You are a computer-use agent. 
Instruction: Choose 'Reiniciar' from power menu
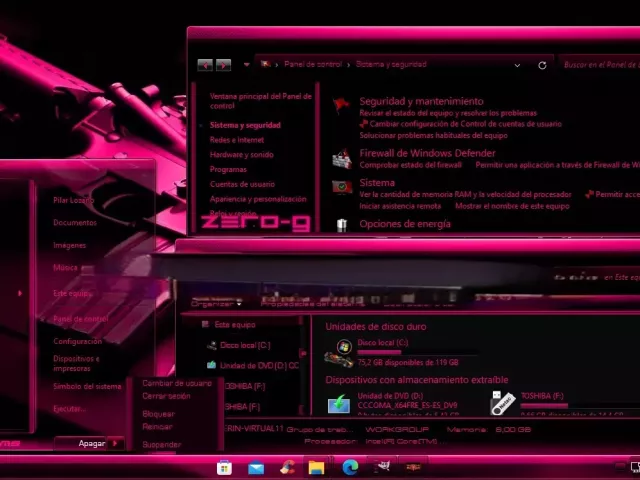158,427
